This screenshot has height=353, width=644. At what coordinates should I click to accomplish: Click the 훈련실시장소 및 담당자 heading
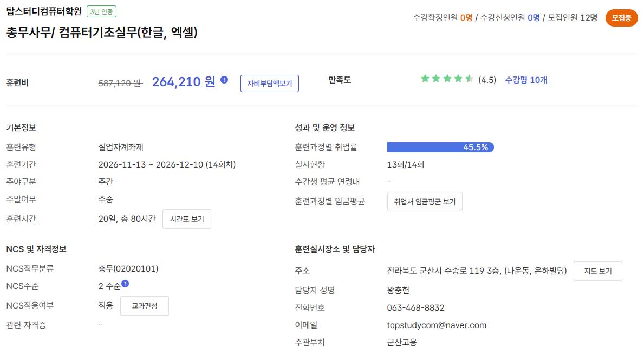335,249
